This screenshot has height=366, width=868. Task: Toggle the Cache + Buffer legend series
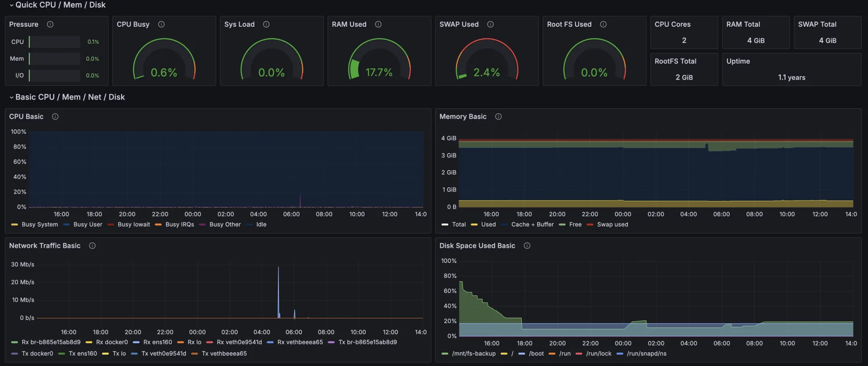click(x=533, y=224)
